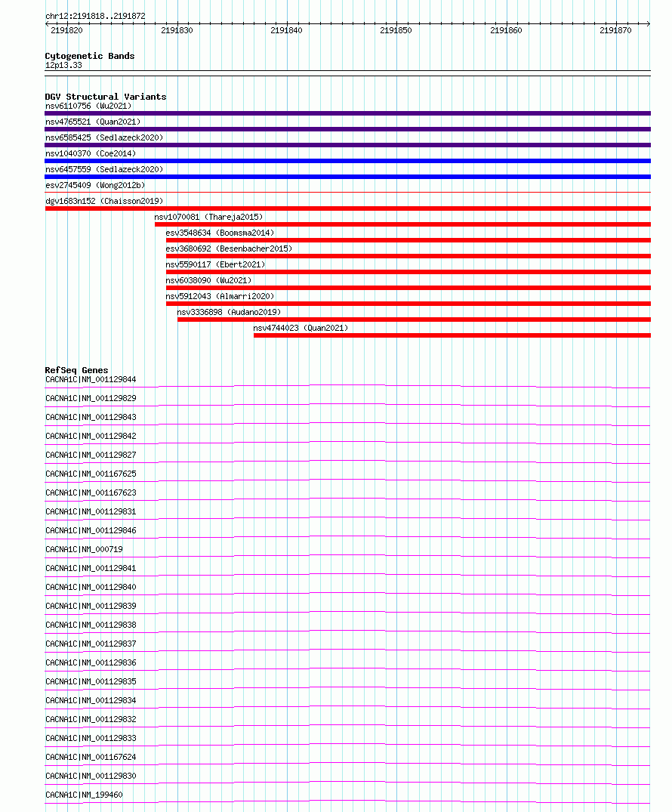Open nsv3336898 (Audano2019) variant label

(x=229, y=312)
